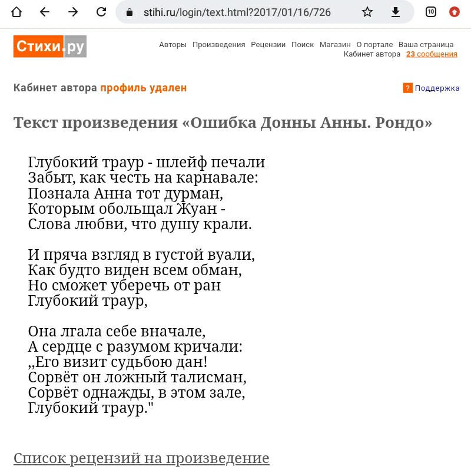Bookmark this page with the star icon
Screen dimensions: 471x476
coord(367,12)
